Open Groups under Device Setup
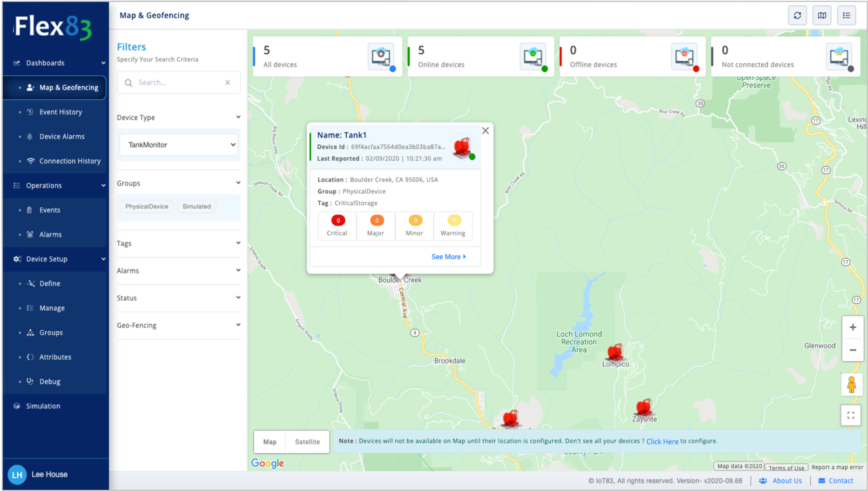Image resolution: width=868 pixels, height=491 pixels. coord(55,332)
